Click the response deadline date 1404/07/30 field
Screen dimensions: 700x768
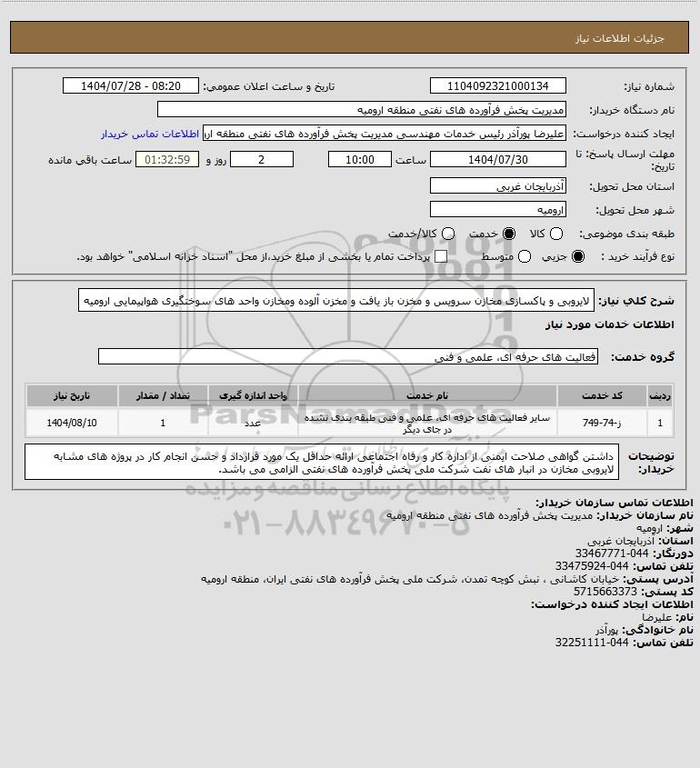497,160
